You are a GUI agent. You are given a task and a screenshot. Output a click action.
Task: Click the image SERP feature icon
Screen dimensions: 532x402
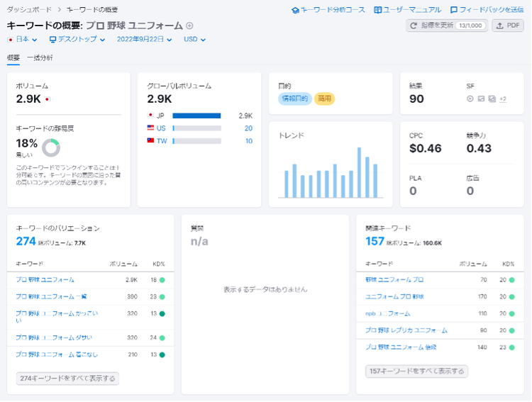tap(481, 99)
